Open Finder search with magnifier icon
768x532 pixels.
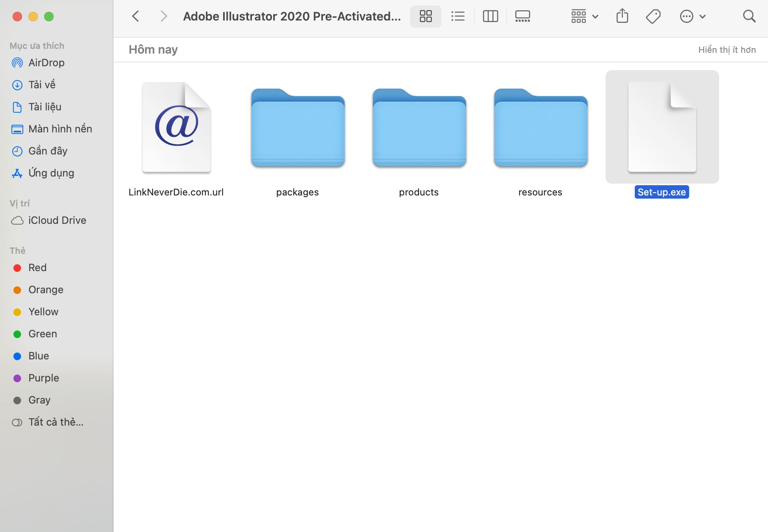(749, 17)
